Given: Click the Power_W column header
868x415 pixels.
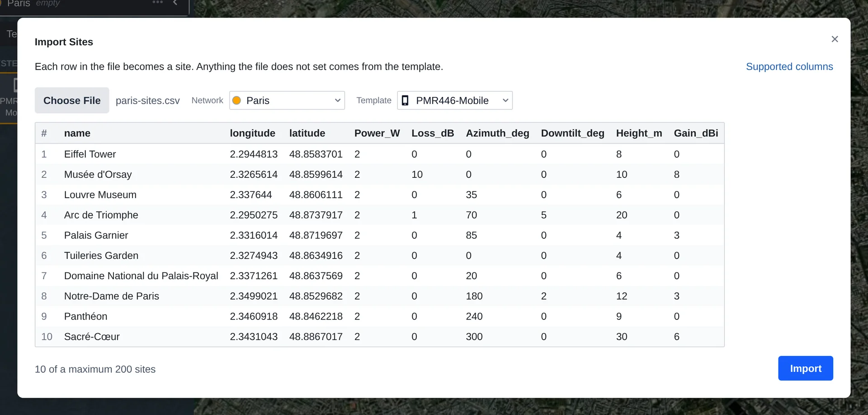Looking at the screenshot, I should [x=377, y=133].
